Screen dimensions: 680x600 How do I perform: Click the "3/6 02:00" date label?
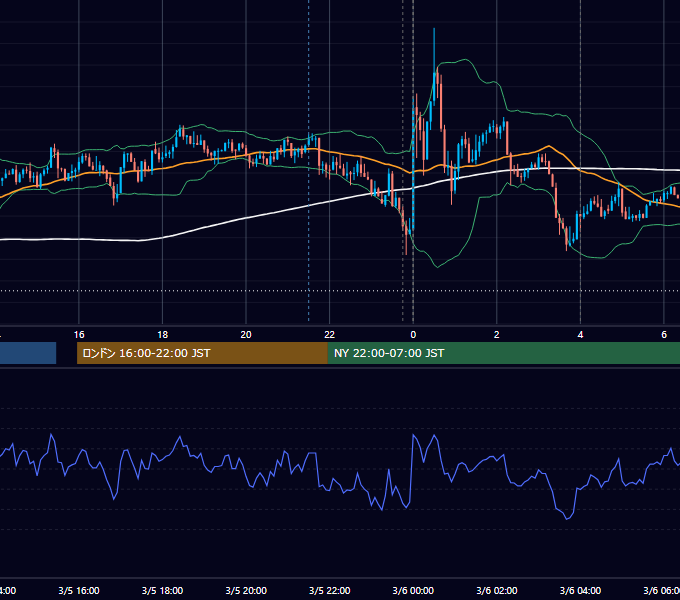(x=497, y=591)
